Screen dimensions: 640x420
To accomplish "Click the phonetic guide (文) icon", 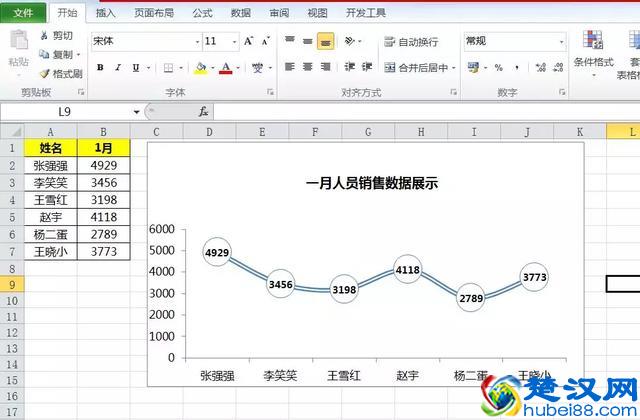I will pyautogui.click(x=258, y=68).
